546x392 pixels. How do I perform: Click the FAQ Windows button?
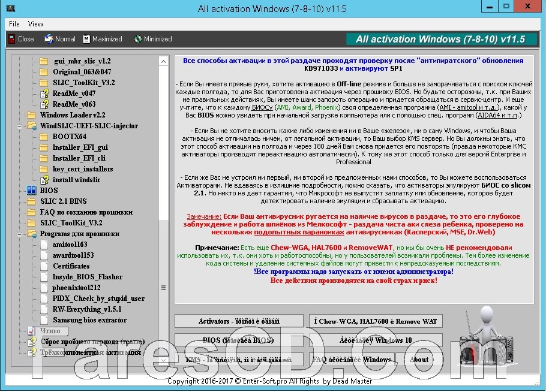pos(353,360)
